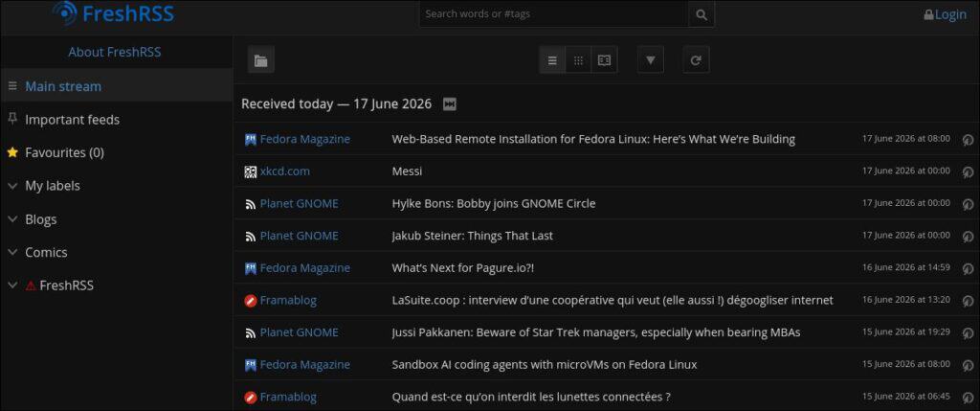Click the Login link
Viewport: 980px width, 411px height.
coord(945,13)
